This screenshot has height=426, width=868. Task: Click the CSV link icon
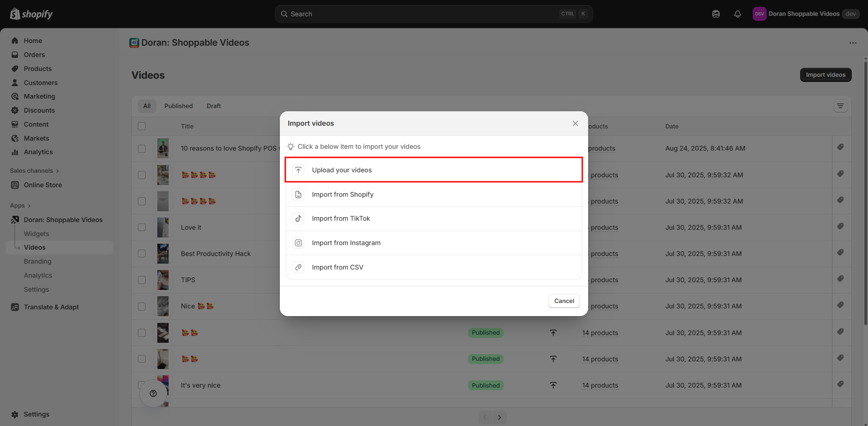pos(298,267)
